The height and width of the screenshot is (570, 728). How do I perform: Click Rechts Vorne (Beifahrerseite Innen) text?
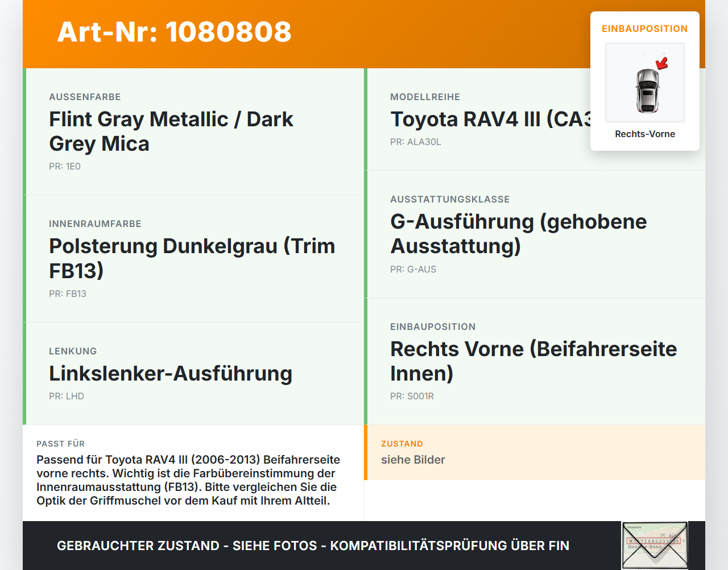coord(533,361)
